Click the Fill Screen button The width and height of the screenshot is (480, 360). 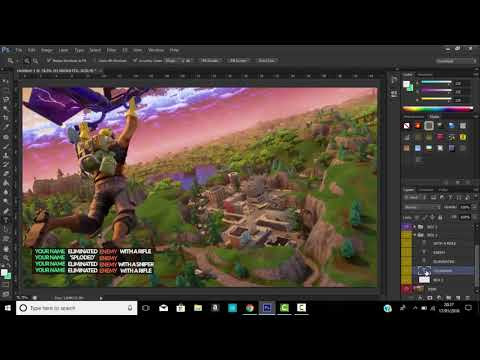[x=238, y=61]
